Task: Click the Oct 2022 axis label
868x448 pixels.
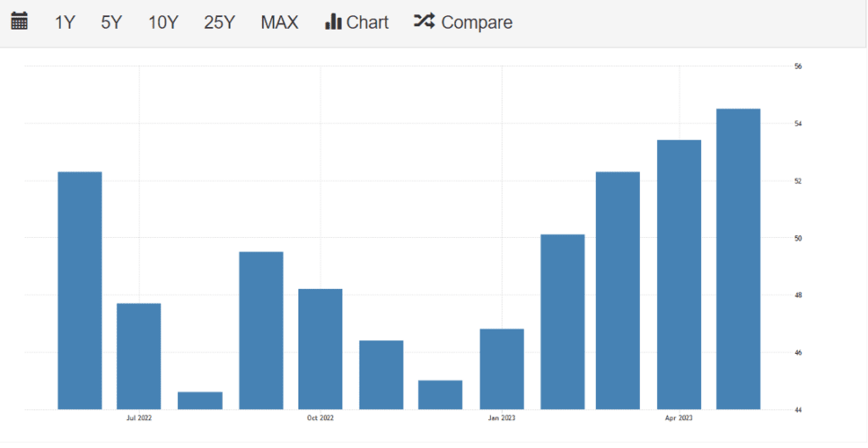Action: pyautogui.click(x=320, y=418)
